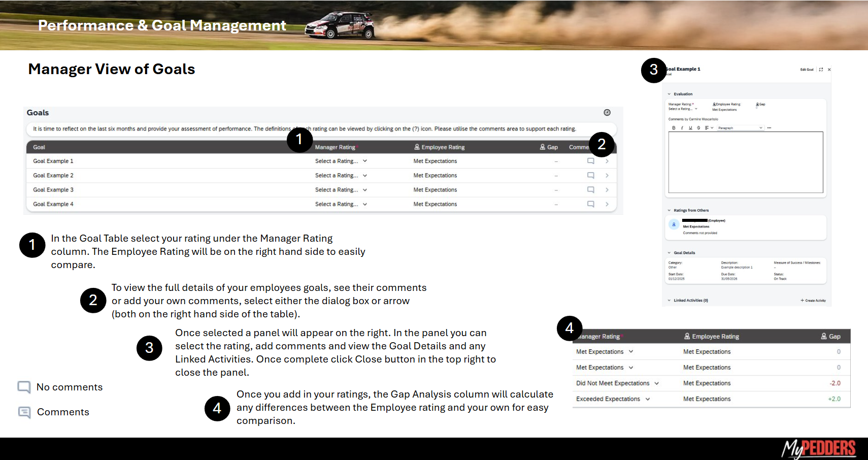868x460 pixels.
Task: Toggle underline in the comments toolbar
Action: tap(690, 128)
